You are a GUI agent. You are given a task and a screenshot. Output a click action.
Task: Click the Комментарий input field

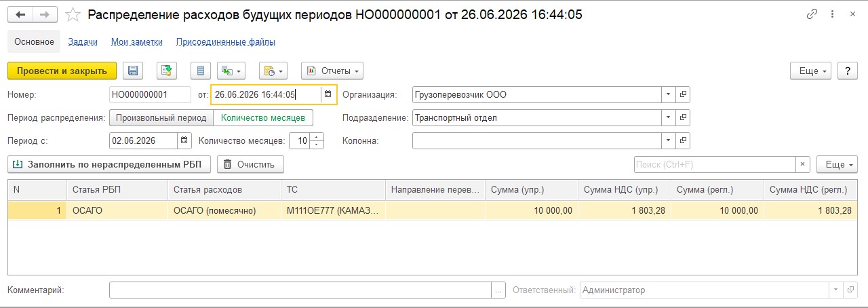click(300, 290)
